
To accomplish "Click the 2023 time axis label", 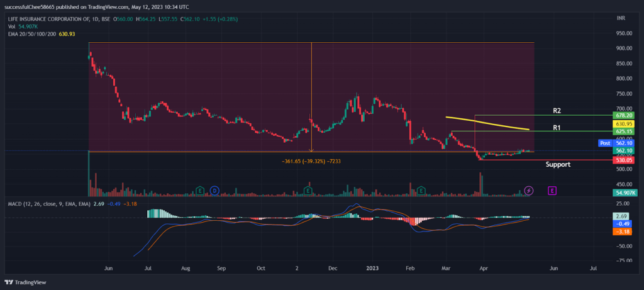I will click(372, 268).
